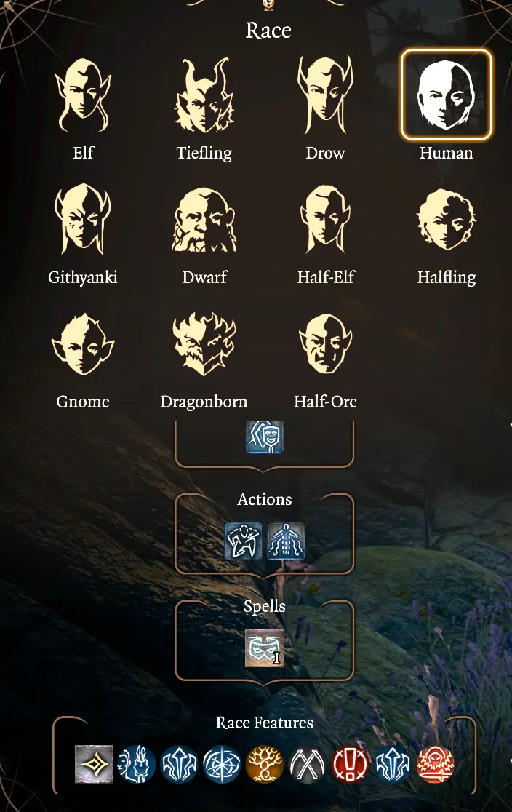Click the highlighted Human race option

pos(447,95)
